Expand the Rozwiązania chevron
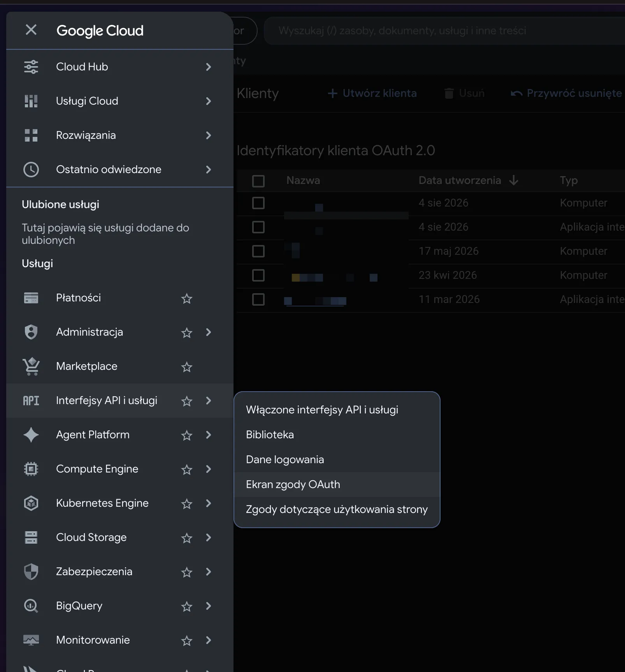Viewport: 625px width, 672px height. tap(209, 135)
